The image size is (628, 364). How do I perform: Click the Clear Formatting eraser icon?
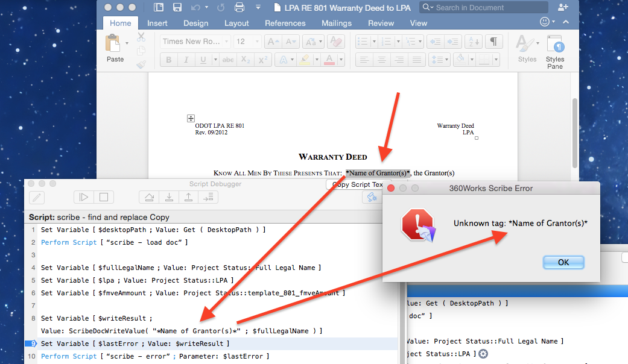pyautogui.click(x=336, y=41)
